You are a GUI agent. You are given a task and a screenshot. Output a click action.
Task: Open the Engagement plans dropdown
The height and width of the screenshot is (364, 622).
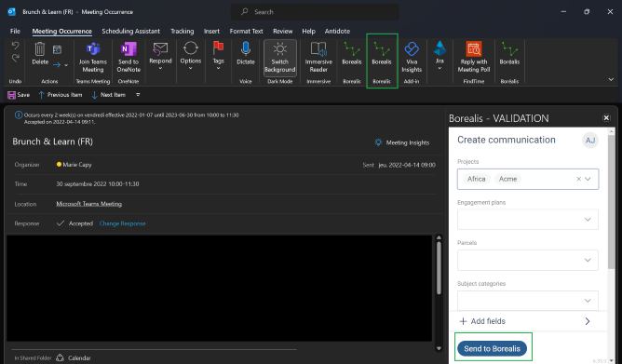pyautogui.click(x=528, y=220)
